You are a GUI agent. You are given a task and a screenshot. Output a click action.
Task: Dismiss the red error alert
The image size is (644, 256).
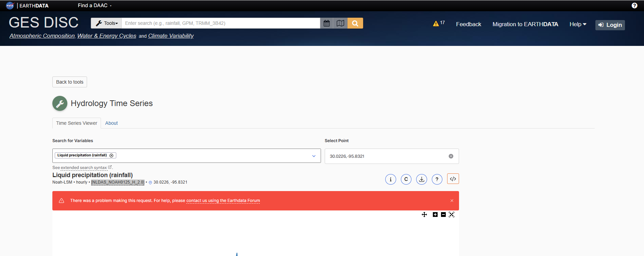click(452, 201)
